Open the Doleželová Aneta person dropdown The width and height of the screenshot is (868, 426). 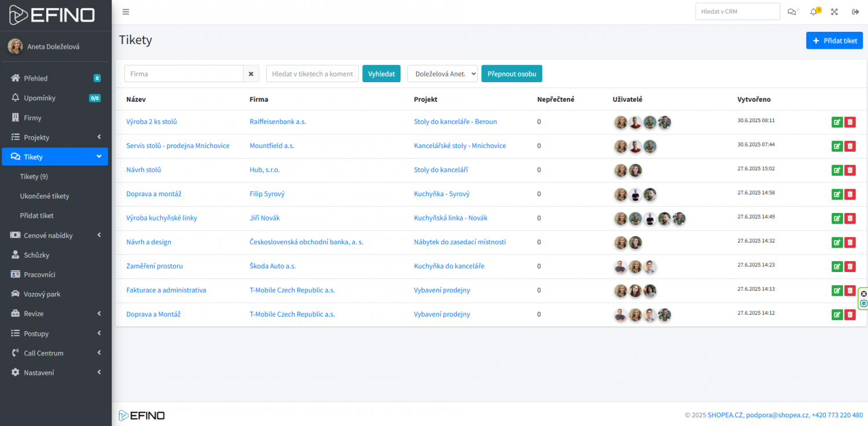[442, 74]
